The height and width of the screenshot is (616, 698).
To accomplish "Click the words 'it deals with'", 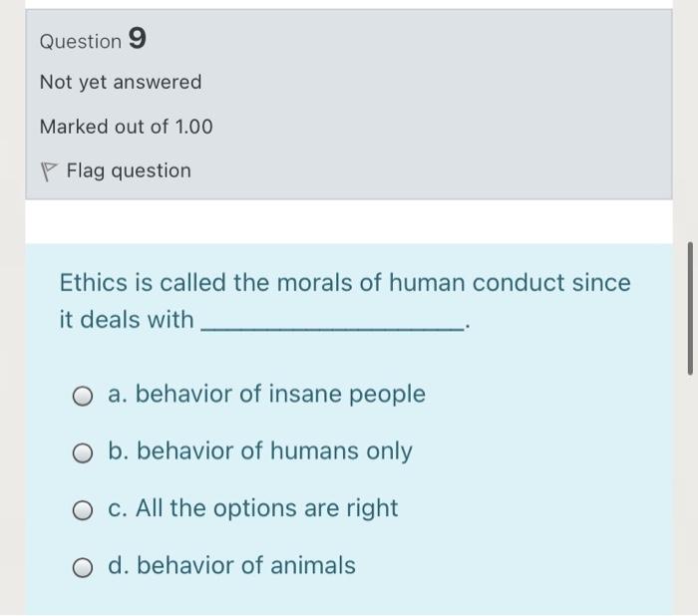I will pyautogui.click(x=127, y=320).
